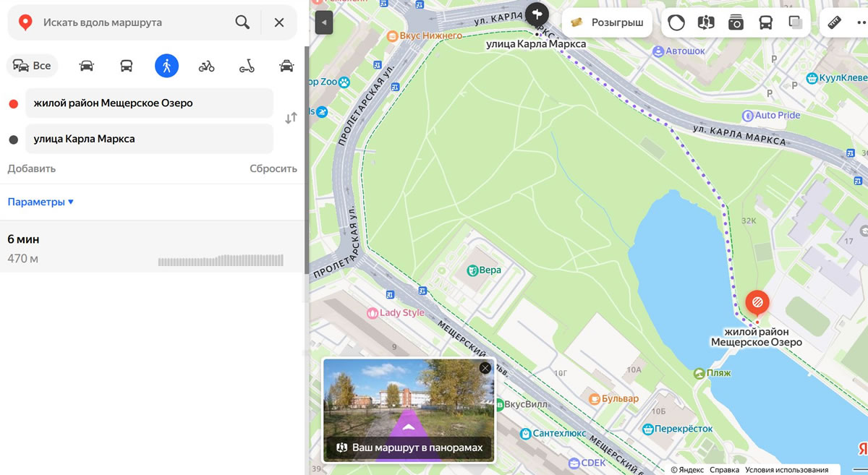Toggle the traffic layer circle icon
868x475 pixels.
coord(676,22)
